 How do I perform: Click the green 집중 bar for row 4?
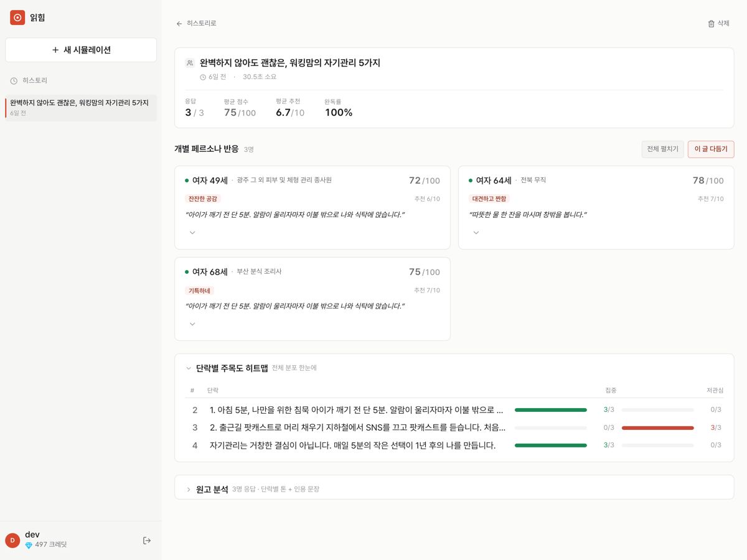pos(551,446)
